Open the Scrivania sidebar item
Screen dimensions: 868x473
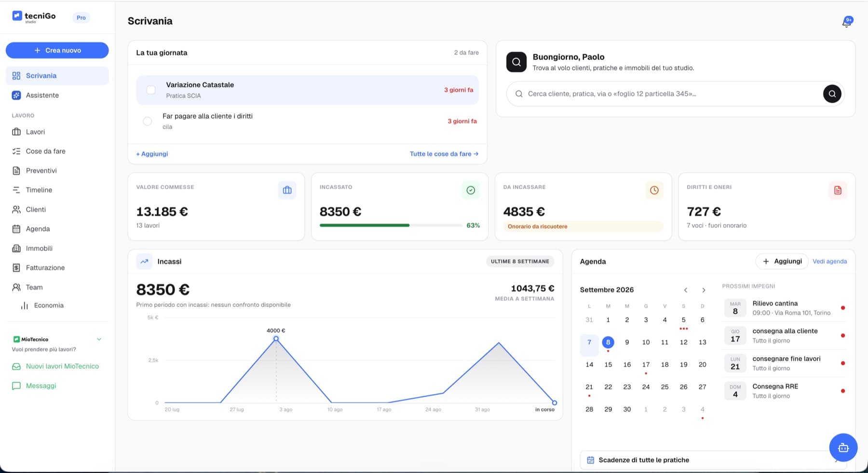pyautogui.click(x=57, y=76)
